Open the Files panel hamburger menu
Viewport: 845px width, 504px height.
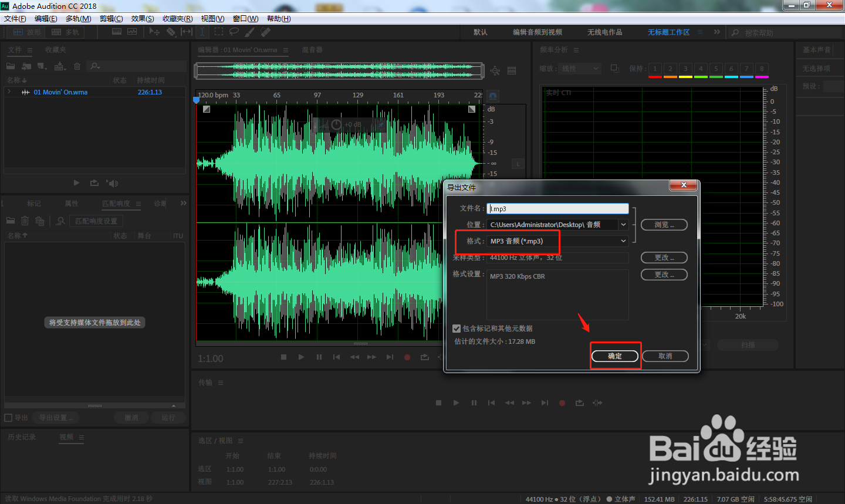click(x=30, y=50)
